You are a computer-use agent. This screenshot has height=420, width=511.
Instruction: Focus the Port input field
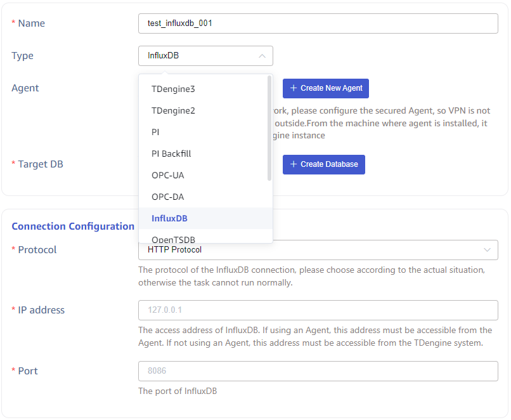click(x=318, y=371)
